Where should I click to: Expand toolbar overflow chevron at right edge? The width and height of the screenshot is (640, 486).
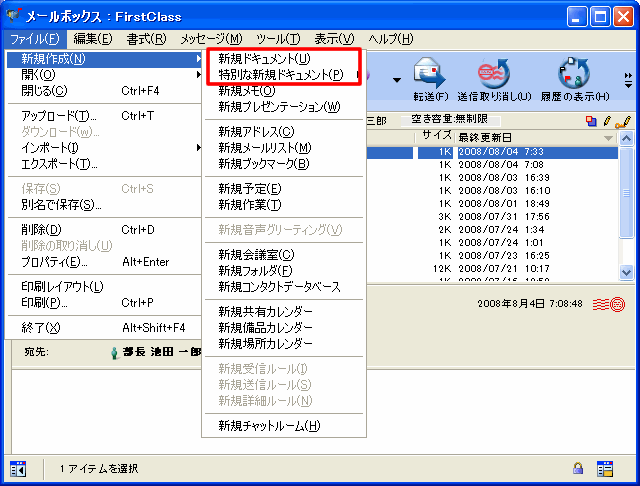pos(628,78)
